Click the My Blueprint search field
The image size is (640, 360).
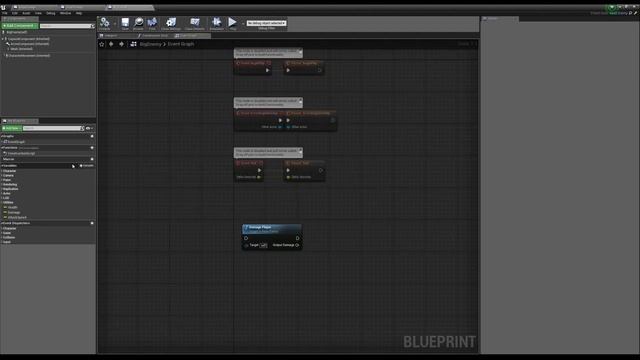[53, 128]
